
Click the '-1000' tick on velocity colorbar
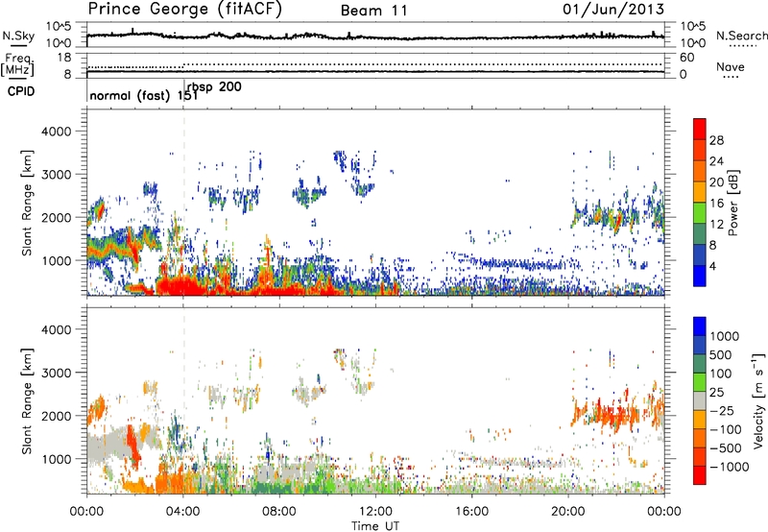click(729, 467)
